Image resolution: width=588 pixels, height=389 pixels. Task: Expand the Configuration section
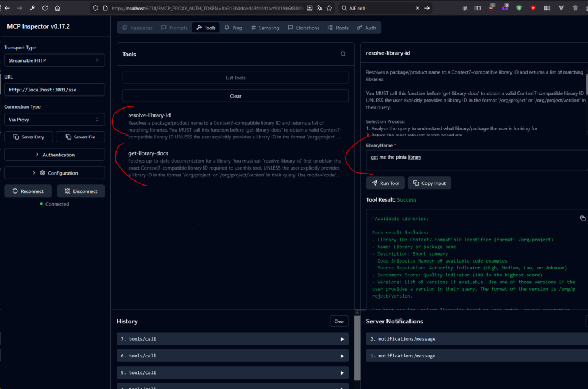click(54, 173)
